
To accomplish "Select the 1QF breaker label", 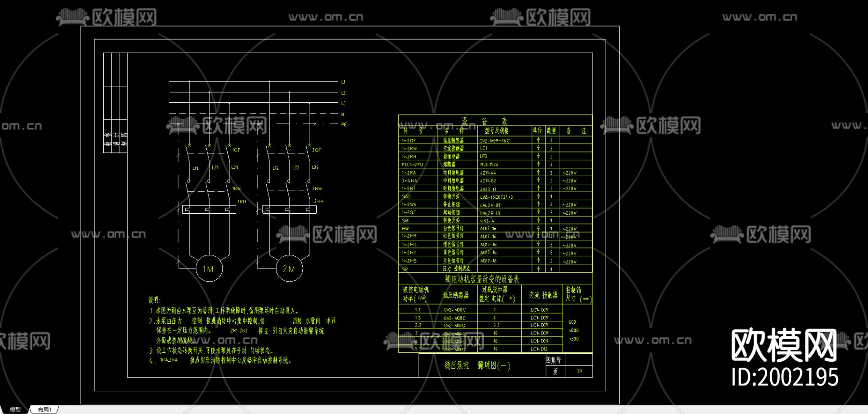I will pyautogui.click(x=236, y=150).
